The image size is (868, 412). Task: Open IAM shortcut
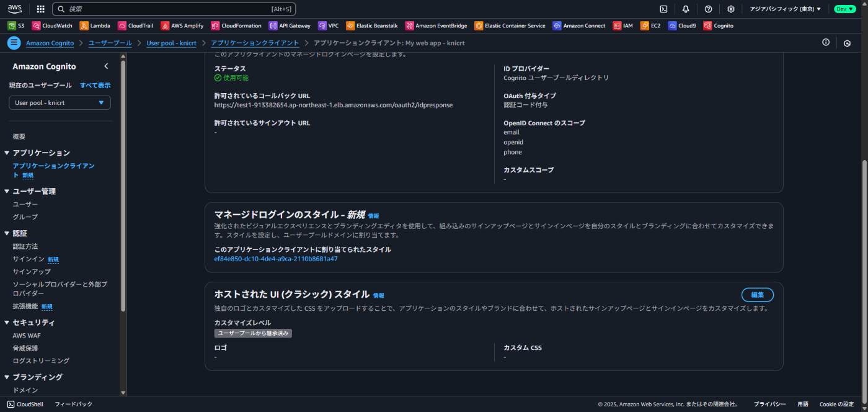[x=623, y=25]
